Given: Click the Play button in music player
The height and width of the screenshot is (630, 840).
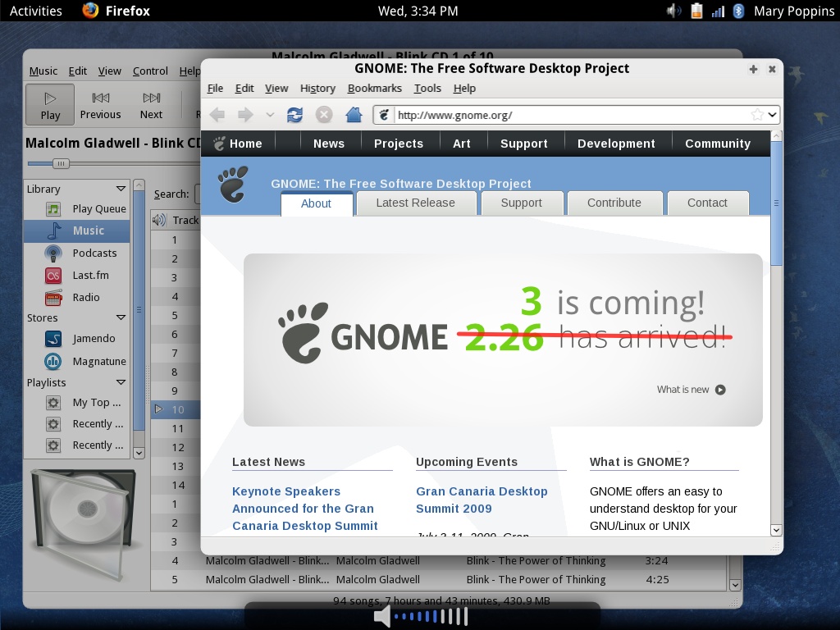Looking at the screenshot, I should (50, 104).
